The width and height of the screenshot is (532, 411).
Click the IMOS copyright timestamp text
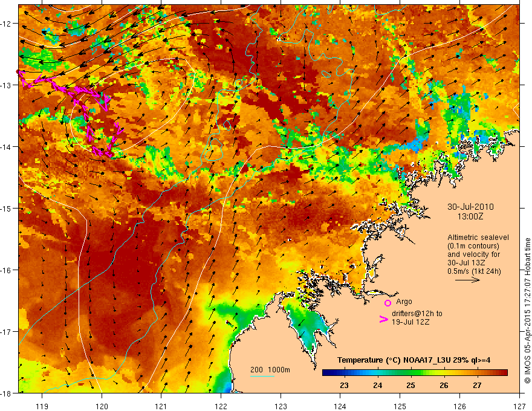(527, 310)
